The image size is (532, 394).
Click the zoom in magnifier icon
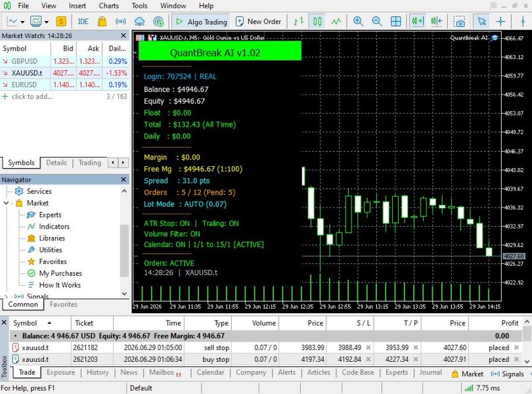click(x=358, y=22)
